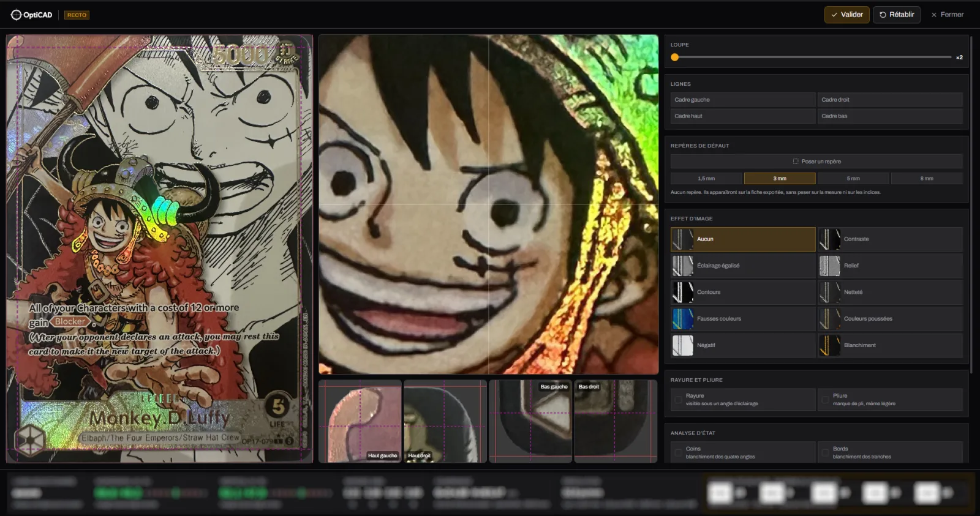Open the Bas droit corner thumbnail
Screen dimensions: 980x516
pos(616,421)
